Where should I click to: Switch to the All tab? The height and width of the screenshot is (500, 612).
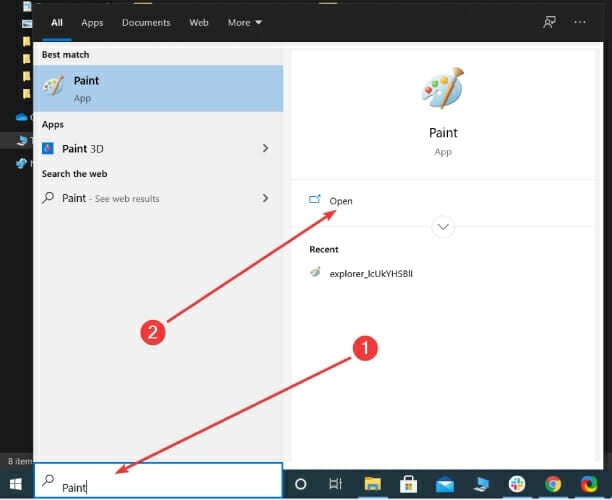pyautogui.click(x=57, y=23)
